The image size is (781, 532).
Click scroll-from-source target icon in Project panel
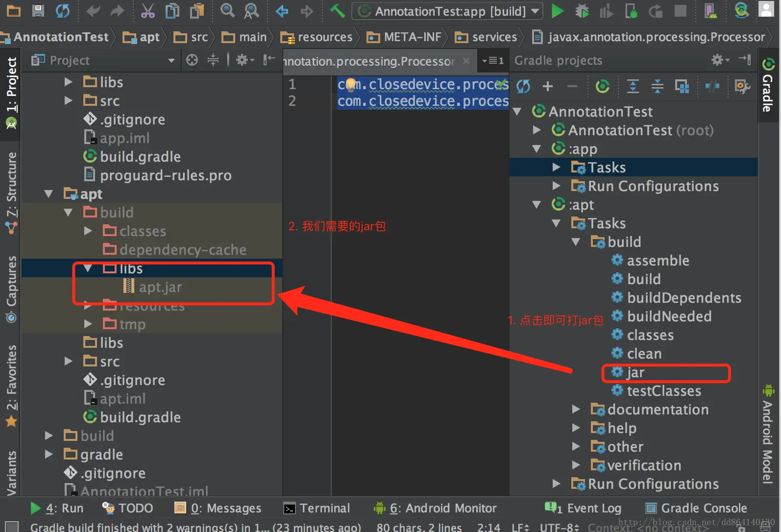click(192, 60)
